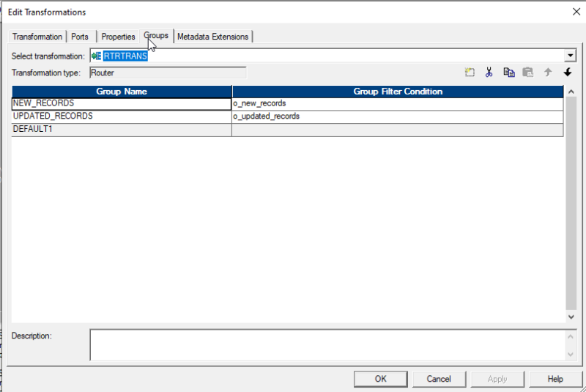Click the move group up arrow icon

pos(547,73)
